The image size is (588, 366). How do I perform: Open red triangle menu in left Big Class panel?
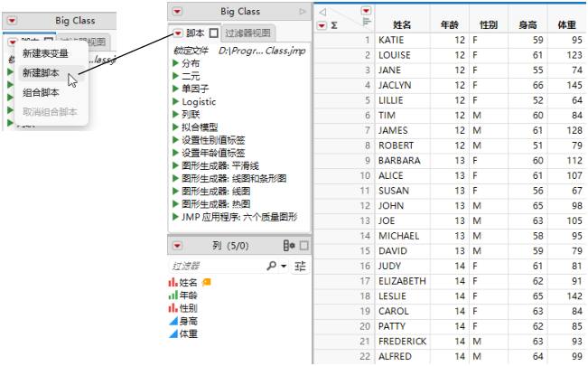coord(12,20)
